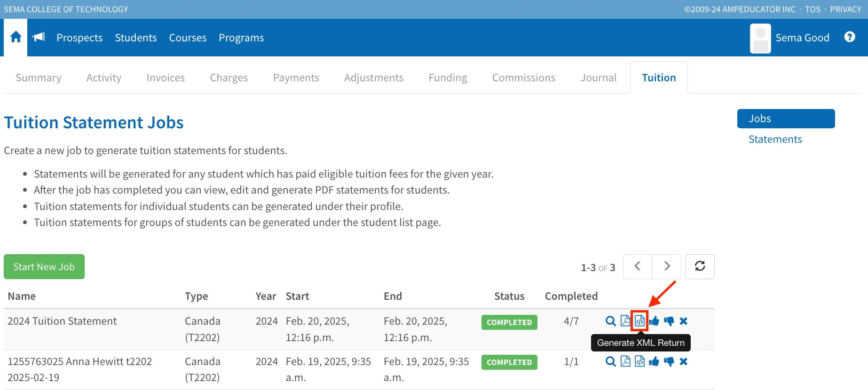868x390 pixels.
Task: Go to previous page of jobs
Action: [x=638, y=266]
